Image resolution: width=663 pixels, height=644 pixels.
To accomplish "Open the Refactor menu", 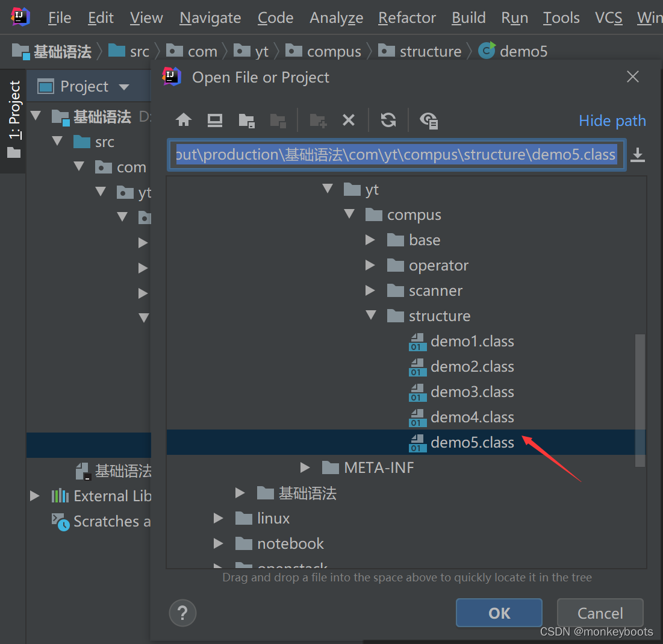I will click(406, 17).
